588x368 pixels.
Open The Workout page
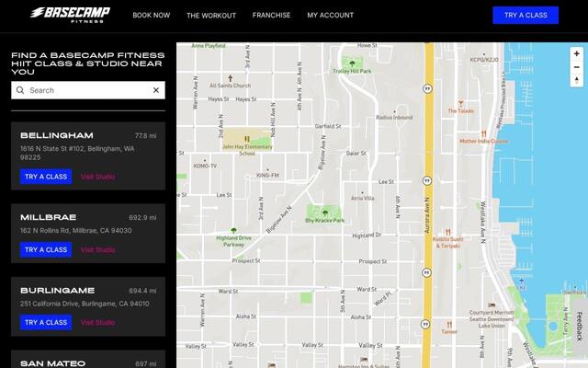point(211,16)
